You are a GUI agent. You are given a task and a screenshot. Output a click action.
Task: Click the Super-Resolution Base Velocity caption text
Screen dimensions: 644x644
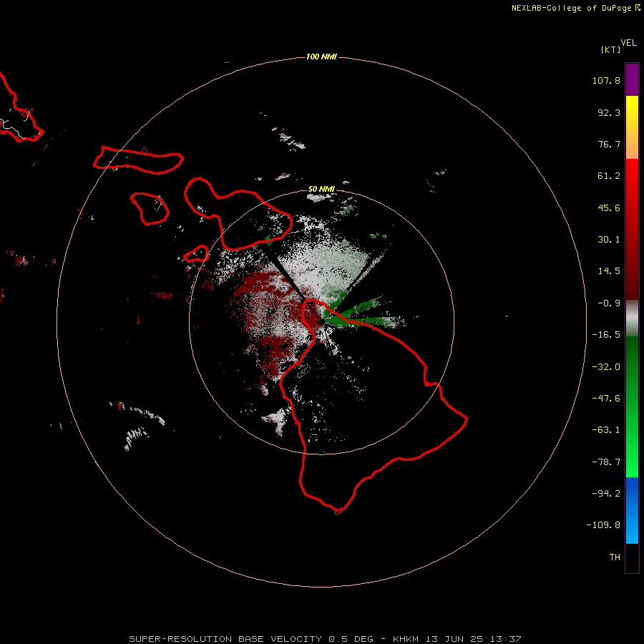point(325,639)
